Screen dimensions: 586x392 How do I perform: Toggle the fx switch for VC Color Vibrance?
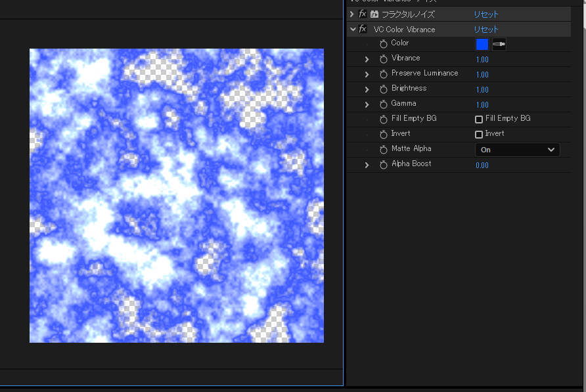[x=363, y=30]
